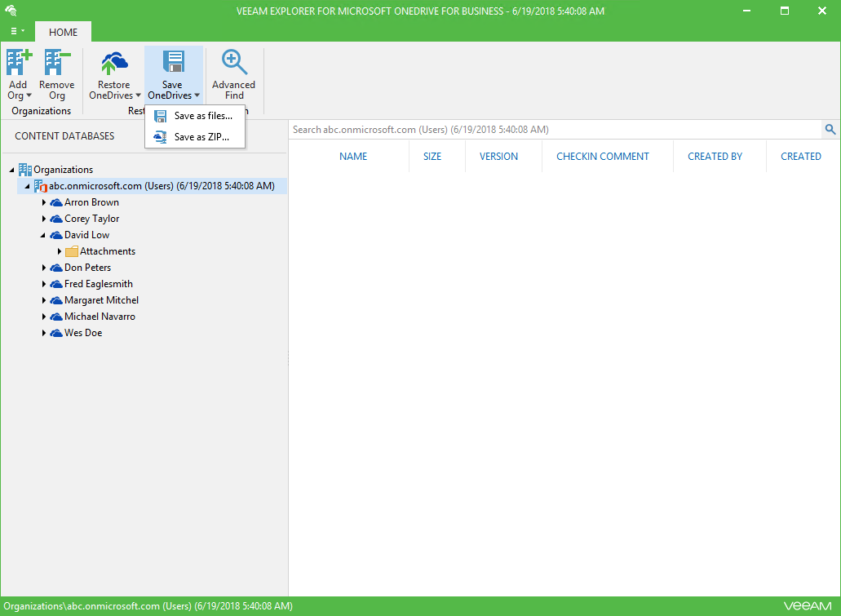Maximize the Veeam Explorer window

(x=785, y=11)
